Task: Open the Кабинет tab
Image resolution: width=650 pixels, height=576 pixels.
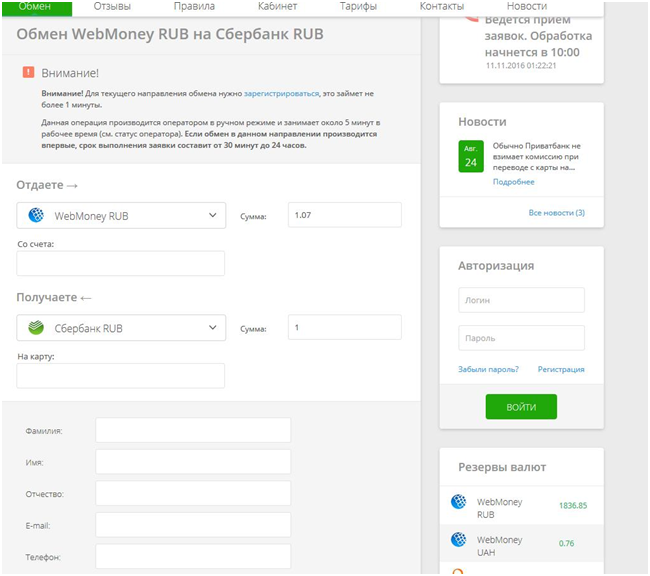Action: coord(277,7)
